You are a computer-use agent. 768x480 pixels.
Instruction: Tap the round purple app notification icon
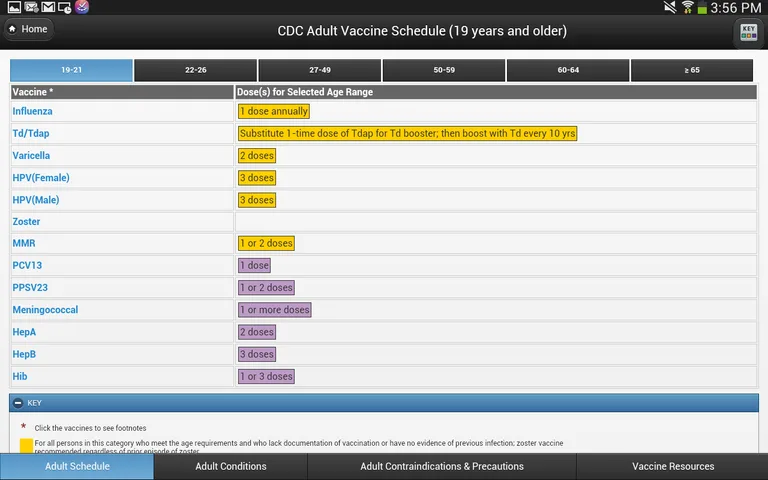(82, 7)
